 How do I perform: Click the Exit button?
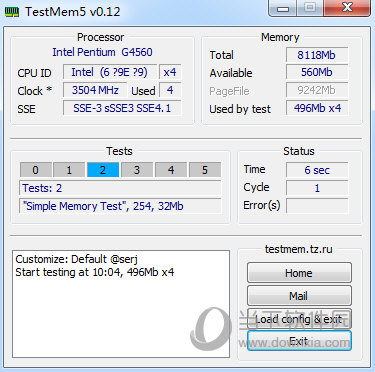[299, 341]
